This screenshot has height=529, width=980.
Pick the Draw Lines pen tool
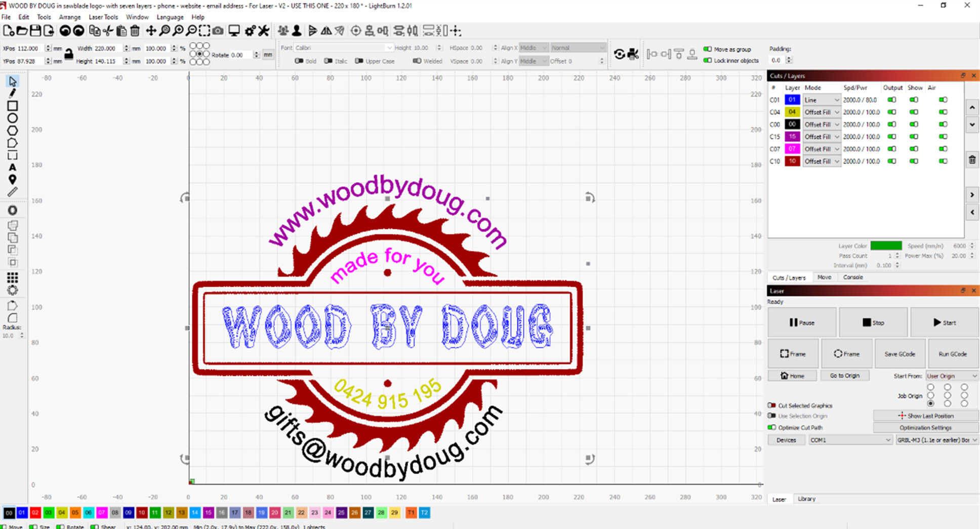(x=13, y=93)
